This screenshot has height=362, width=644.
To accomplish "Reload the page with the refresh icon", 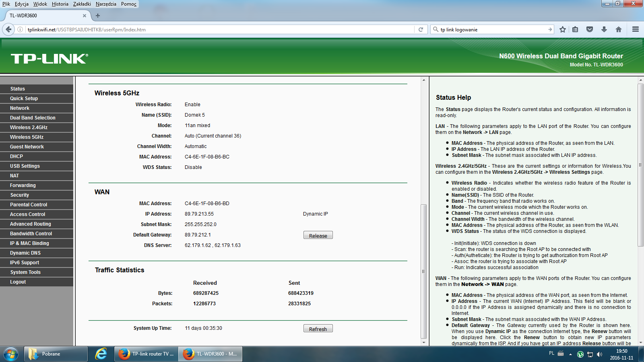I will pyautogui.click(x=421, y=29).
